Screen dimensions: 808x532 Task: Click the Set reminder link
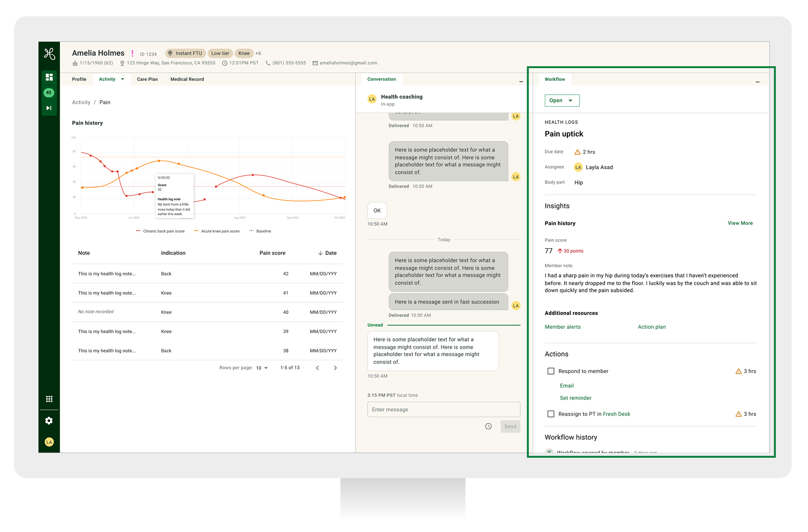[x=576, y=398]
